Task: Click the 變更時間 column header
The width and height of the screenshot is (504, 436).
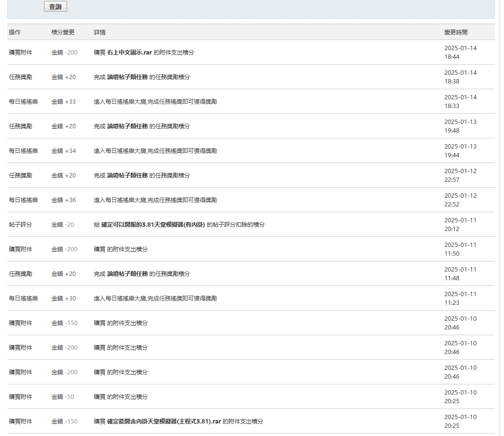Action: coord(456,32)
